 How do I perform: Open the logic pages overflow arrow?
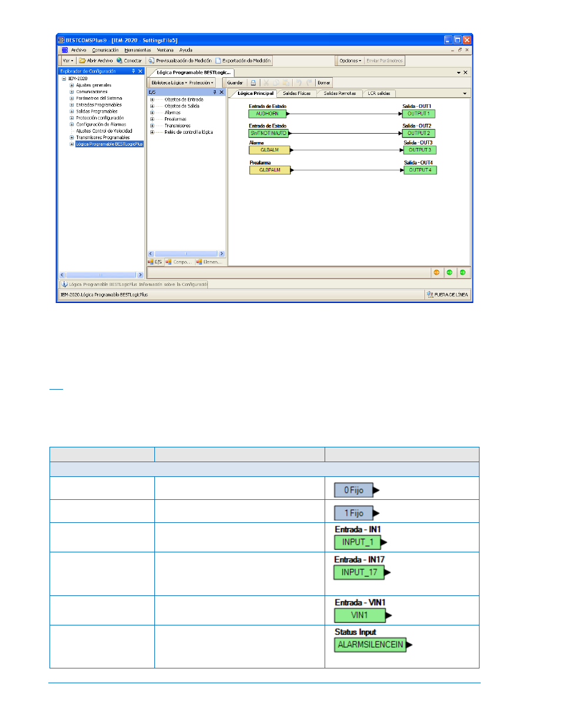pyautogui.click(x=465, y=94)
